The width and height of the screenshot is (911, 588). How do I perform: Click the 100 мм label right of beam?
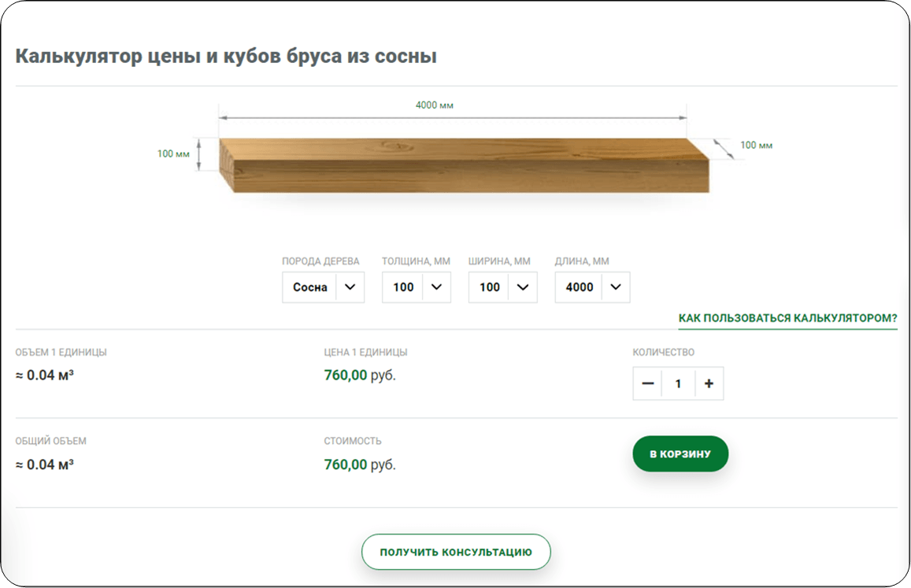pos(756,146)
